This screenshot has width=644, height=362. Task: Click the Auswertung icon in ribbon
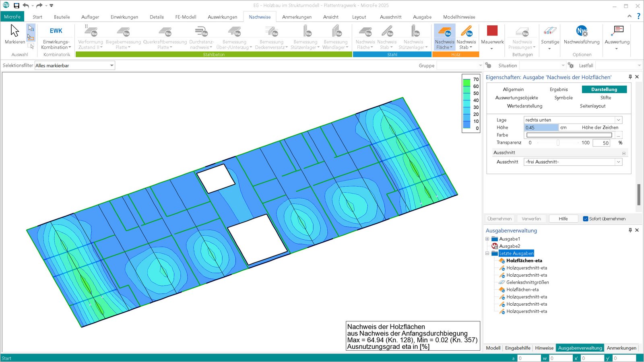click(617, 31)
